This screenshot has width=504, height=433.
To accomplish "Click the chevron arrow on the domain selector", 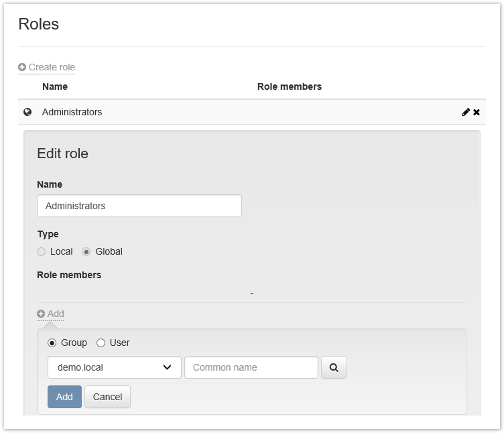I will tap(168, 367).
